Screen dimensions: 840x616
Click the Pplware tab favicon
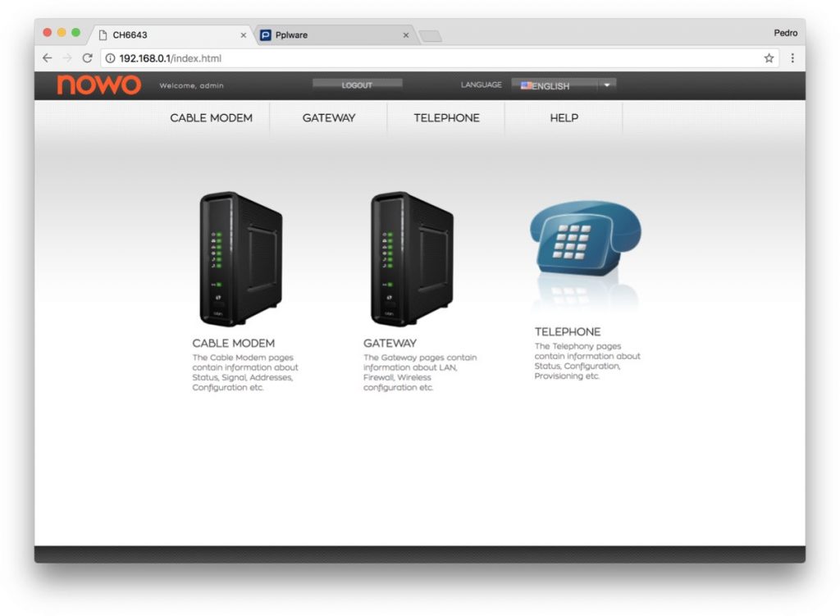click(266, 35)
